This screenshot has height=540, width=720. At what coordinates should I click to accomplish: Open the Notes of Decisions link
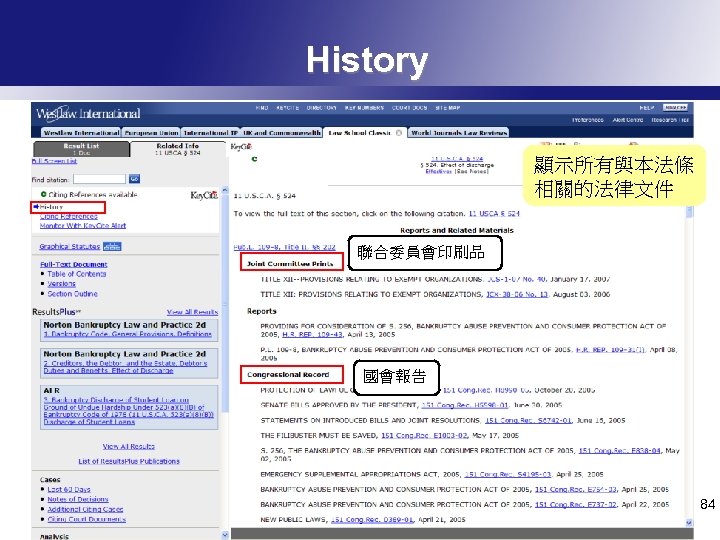78,499
